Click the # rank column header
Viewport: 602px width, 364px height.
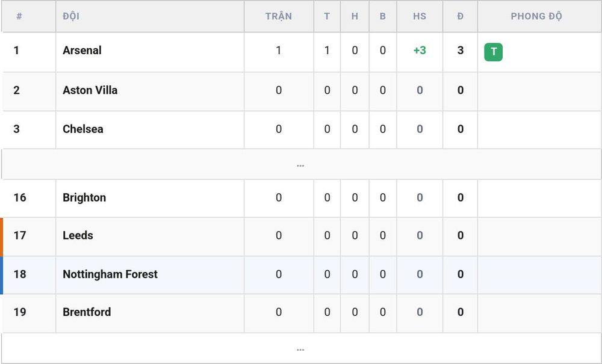coord(19,16)
